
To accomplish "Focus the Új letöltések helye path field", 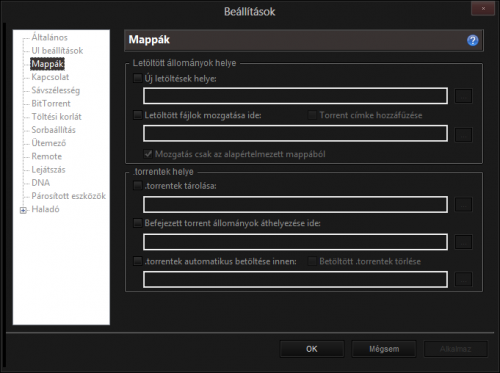I will [295, 96].
